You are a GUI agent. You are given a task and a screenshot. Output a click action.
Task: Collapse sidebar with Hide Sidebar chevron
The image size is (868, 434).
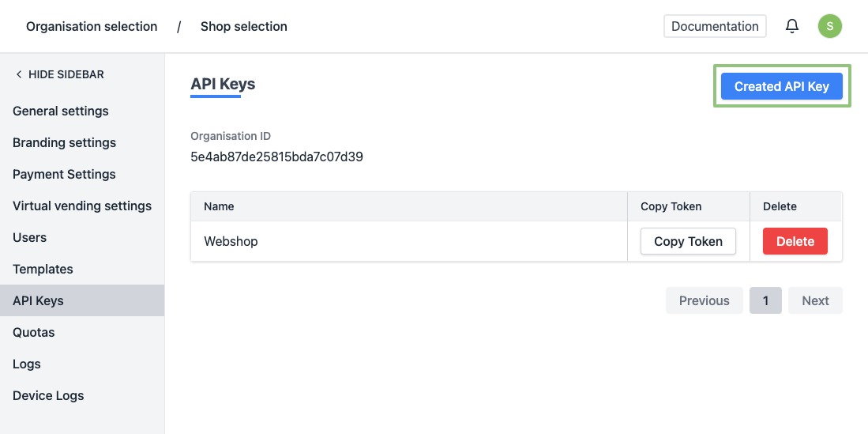19,74
